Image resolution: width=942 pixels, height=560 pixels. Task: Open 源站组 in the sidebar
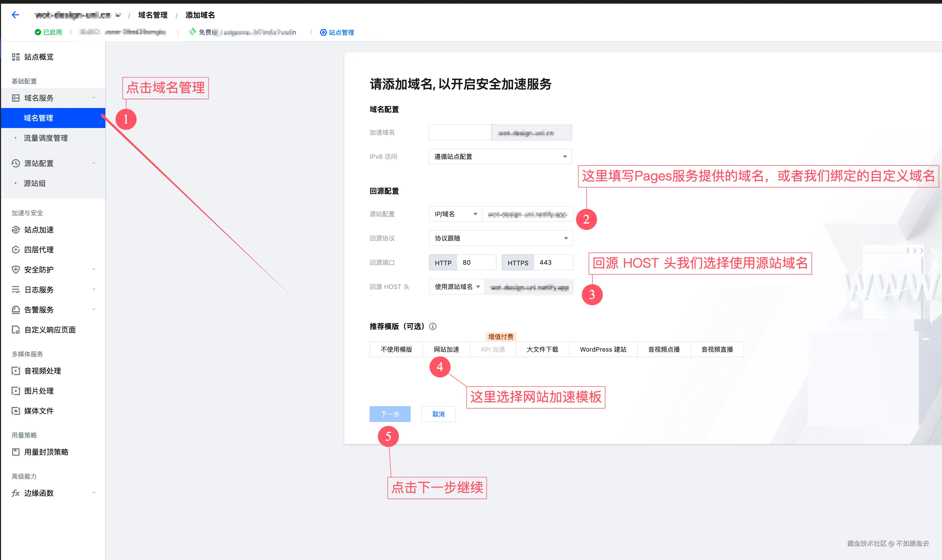(35, 183)
